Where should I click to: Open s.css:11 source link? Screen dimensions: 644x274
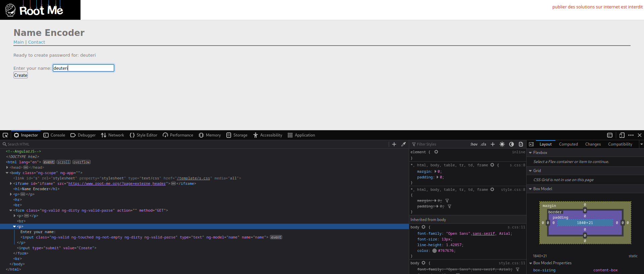[x=516, y=227]
